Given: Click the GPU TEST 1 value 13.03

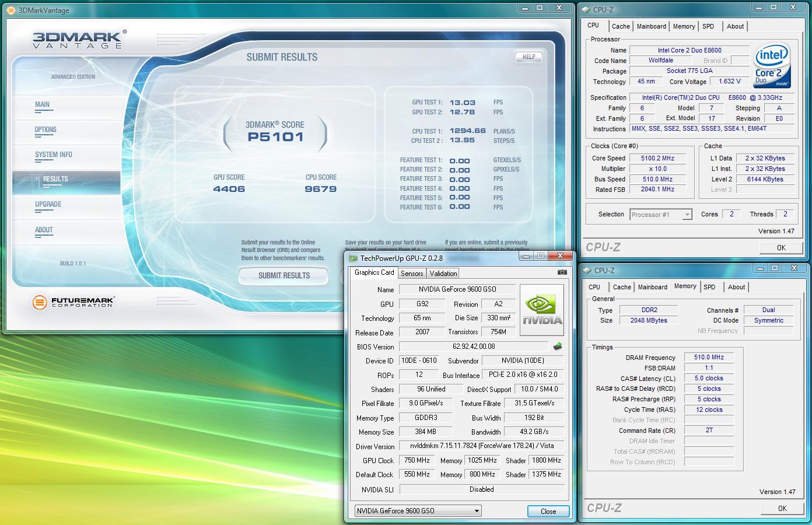Looking at the screenshot, I should 463,102.
